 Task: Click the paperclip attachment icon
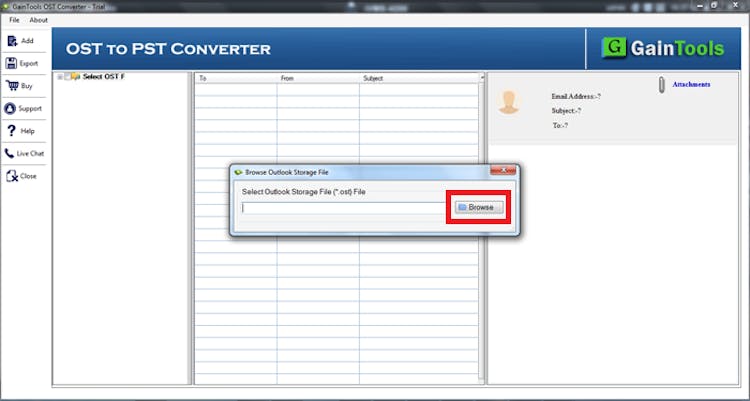pos(661,86)
